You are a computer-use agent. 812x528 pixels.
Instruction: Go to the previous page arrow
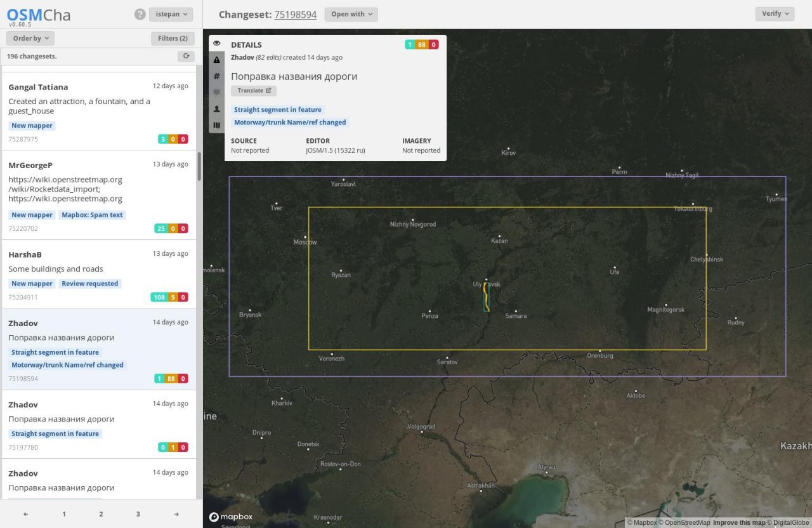tap(26, 514)
